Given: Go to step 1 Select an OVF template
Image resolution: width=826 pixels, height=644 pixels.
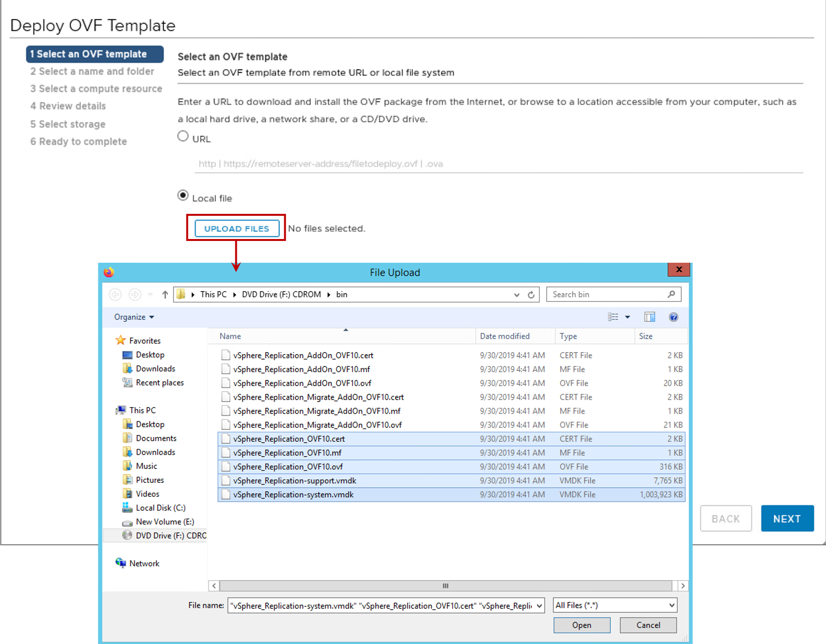Looking at the screenshot, I should 95,54.
